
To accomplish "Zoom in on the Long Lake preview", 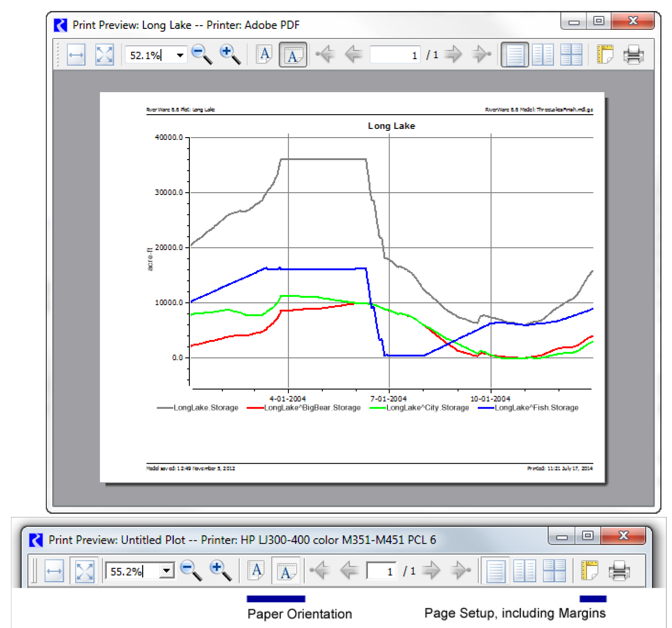I will coord(230,55).
